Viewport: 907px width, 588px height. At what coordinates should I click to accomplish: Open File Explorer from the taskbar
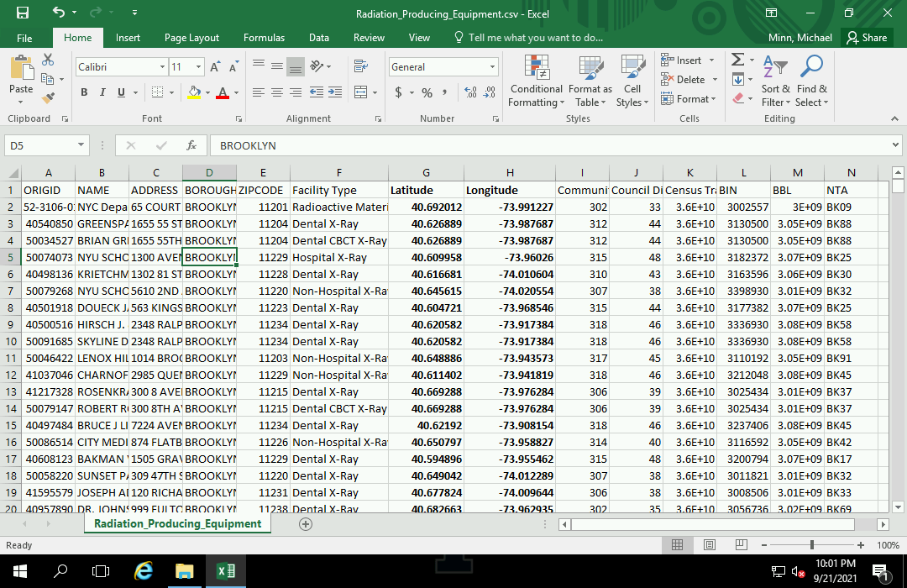tap(184, 571)
